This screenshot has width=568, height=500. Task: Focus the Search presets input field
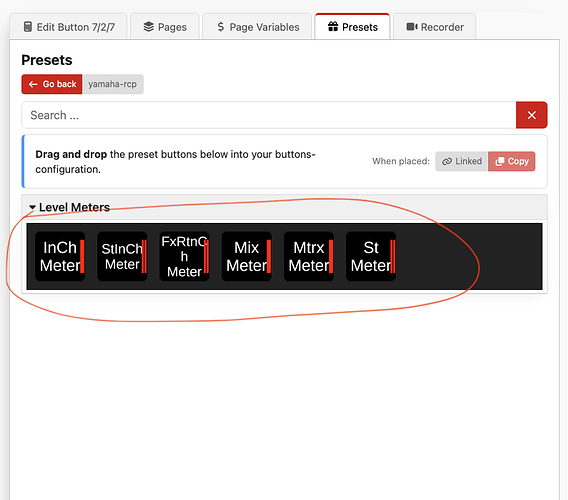point(269,115)
